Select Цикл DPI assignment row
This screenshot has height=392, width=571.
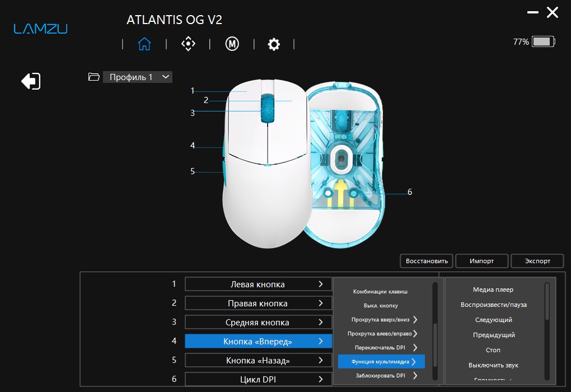258,379
